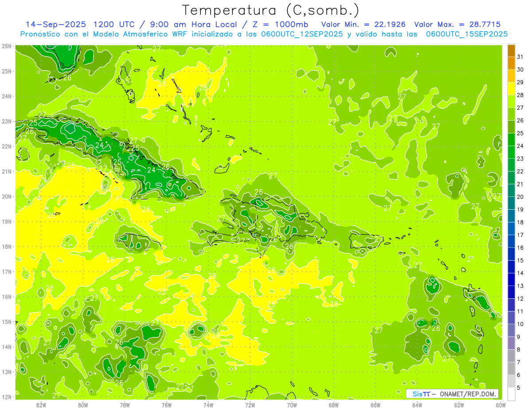This screenshot has width=532, height=411.
Task: Click the '60W' longitude axis label
Action: click(501, 405)
